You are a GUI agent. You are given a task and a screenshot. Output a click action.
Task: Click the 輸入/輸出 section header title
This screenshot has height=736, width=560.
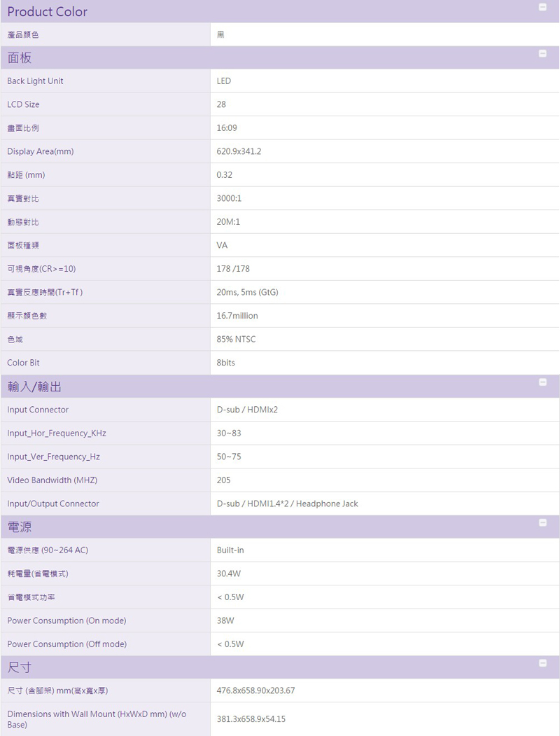point(39,387)
